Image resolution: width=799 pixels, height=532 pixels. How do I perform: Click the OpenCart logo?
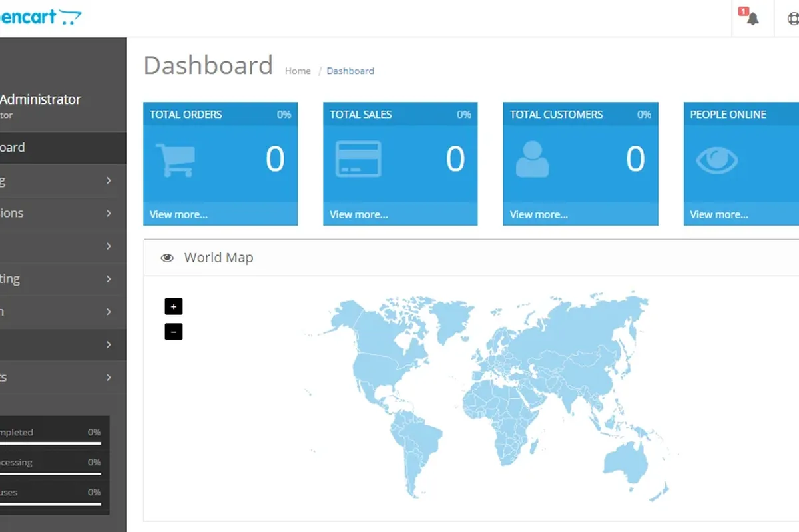(40, 17)
